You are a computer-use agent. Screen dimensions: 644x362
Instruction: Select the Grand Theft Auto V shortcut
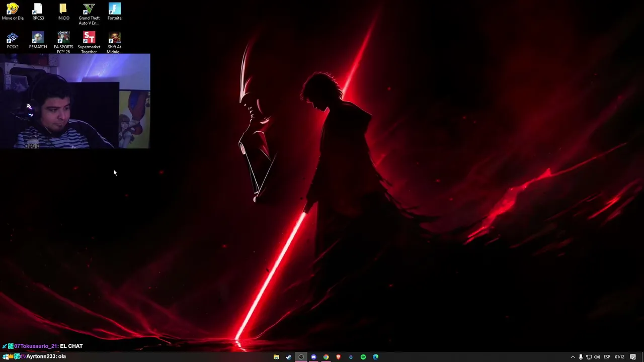click(x=89, y=14)
